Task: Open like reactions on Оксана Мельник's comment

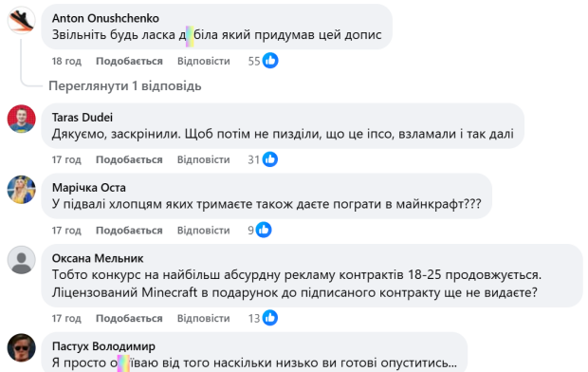Action: pos(270,318)
